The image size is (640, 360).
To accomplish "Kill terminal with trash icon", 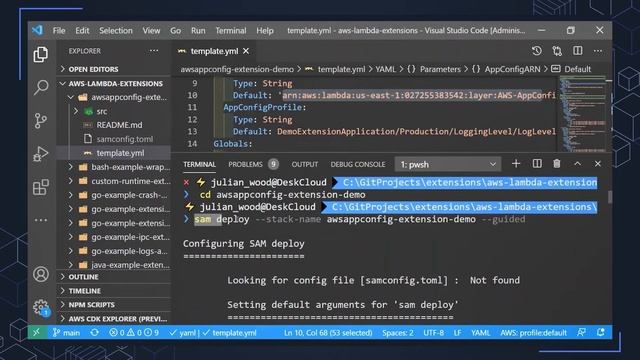I will tap(557, 164).
